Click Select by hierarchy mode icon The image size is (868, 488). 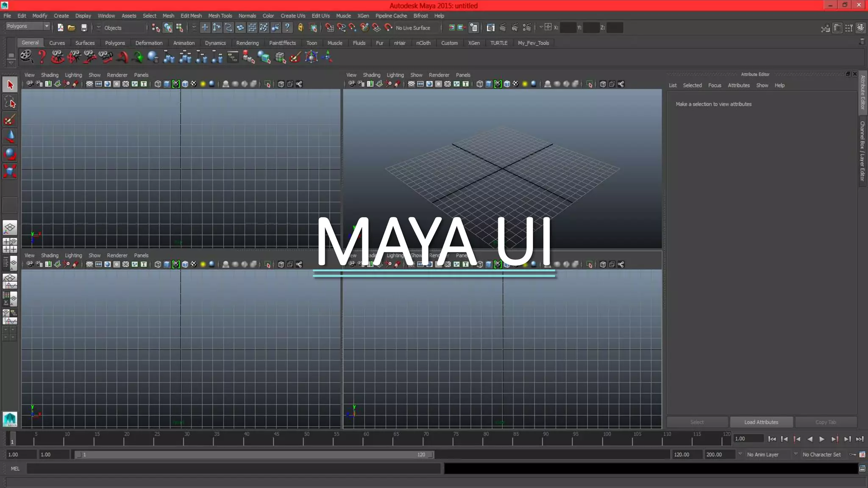click(156, 28)
